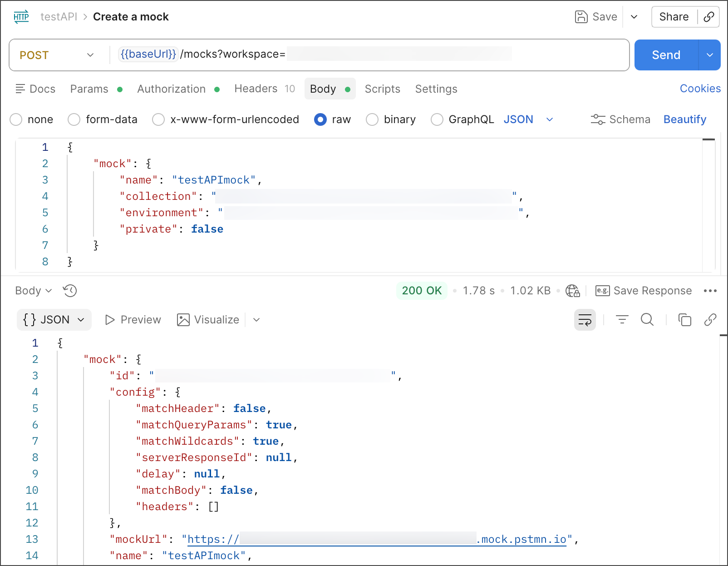Image resolution: width=728 pixels, height=566 pixels.
Task: Open the Send options arrow
Action: 710,55
